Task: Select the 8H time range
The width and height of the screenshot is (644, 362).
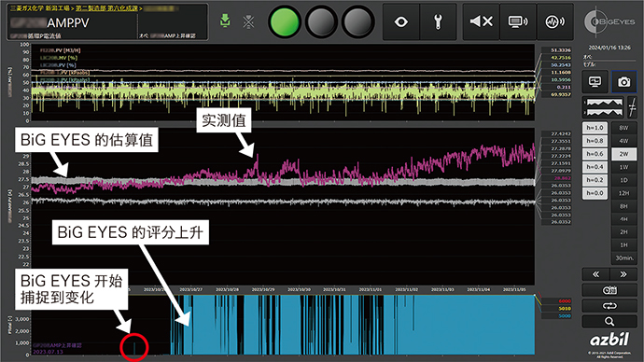Action: [623, 206]
